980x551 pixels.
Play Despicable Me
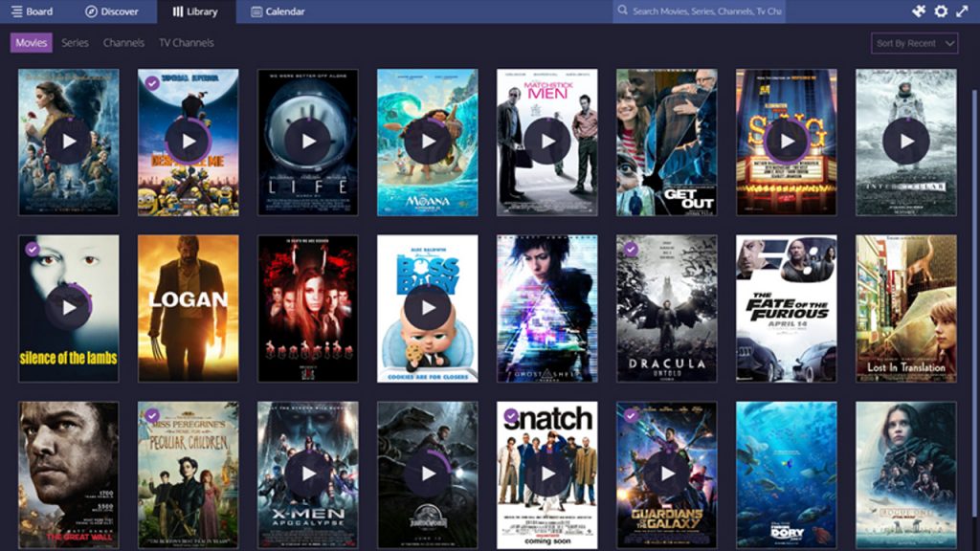189,142
